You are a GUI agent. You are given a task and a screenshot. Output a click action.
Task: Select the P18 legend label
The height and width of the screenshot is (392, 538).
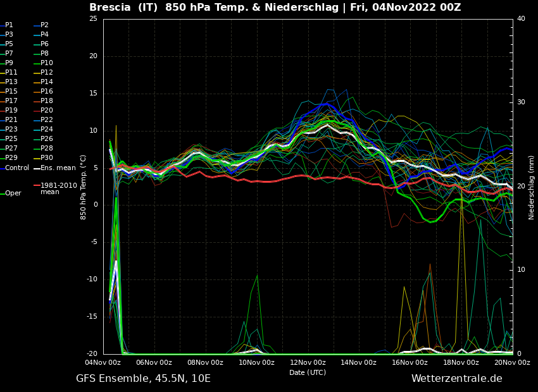[47, 101]
